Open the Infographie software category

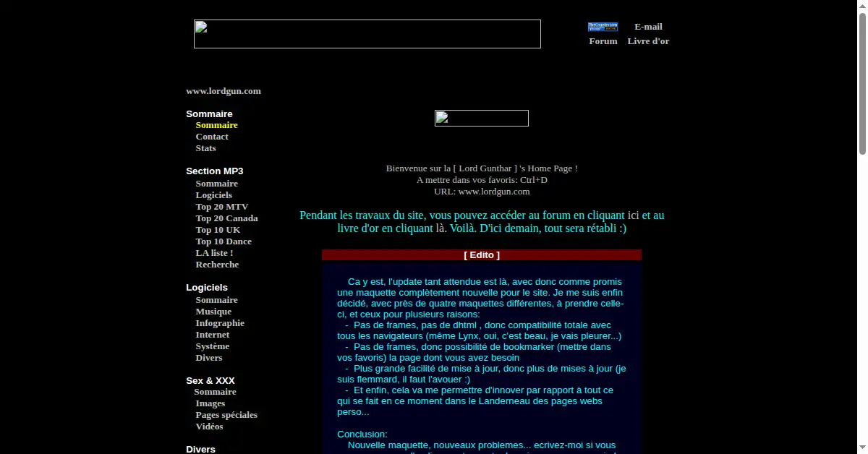(x=220, y=323)
